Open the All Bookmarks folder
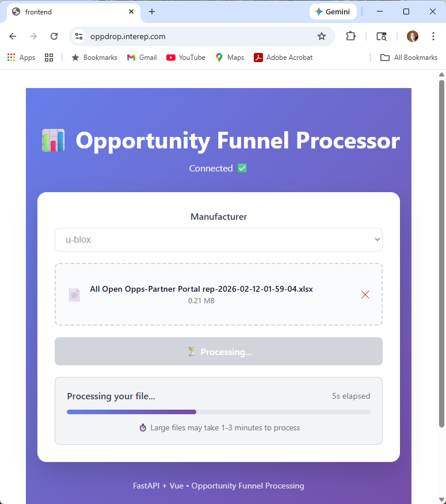Image resolution: width=446 pixels, height=504 pixels. tap(409, 58)
